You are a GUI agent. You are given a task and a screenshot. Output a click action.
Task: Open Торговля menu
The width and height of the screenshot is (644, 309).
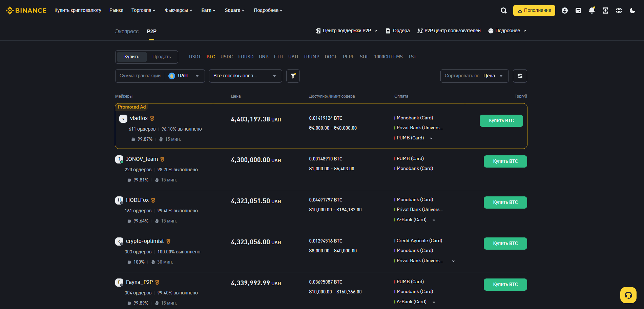tap(143, 11)
